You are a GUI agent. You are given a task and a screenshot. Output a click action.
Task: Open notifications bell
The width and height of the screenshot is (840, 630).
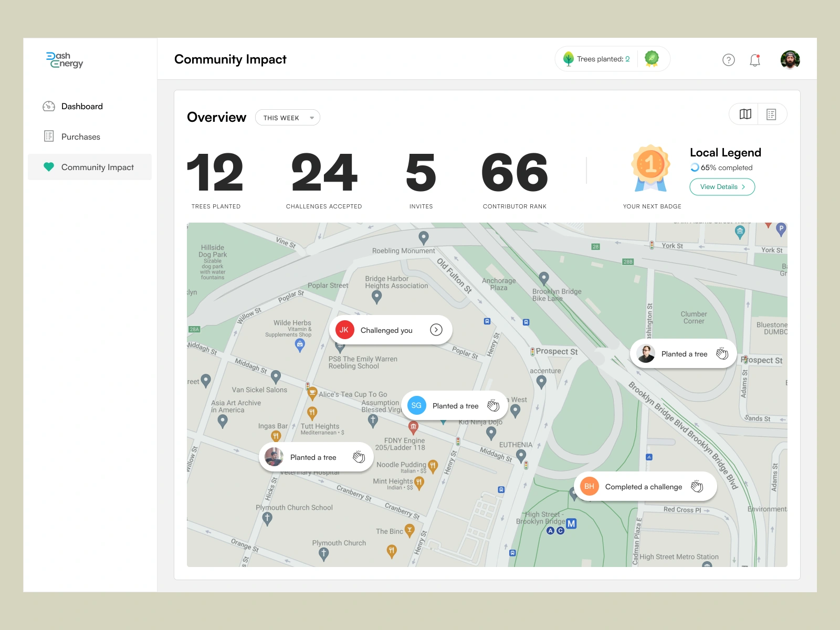click(755, 60)
